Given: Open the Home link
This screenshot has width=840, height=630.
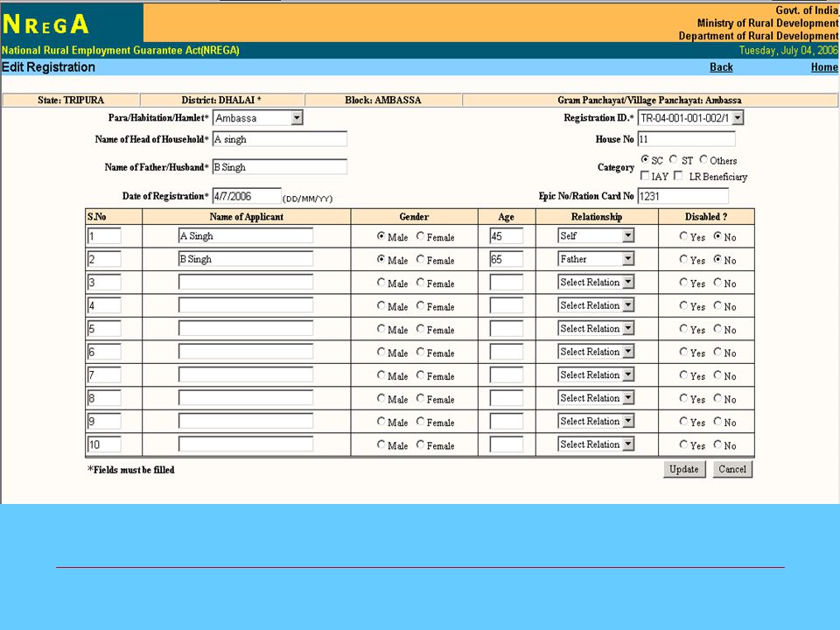Looking at the screenshot, I should [824, 67].
